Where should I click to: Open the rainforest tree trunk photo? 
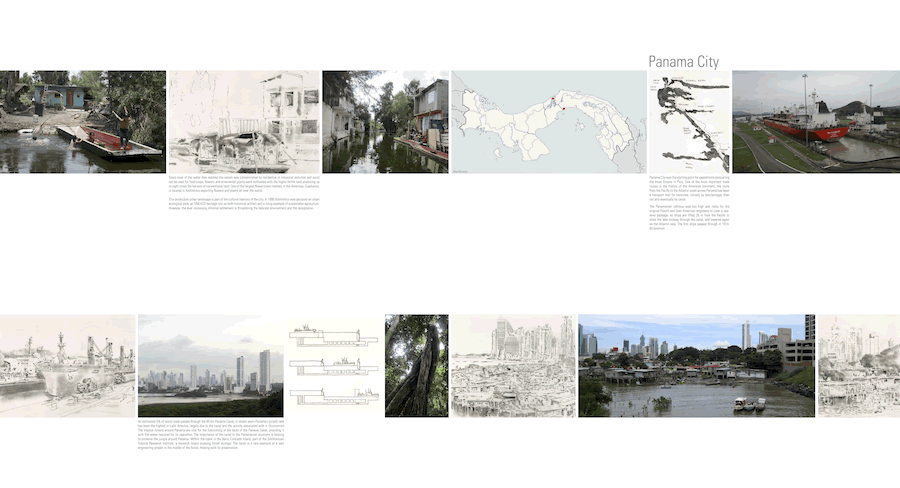(x=416, y=366)
